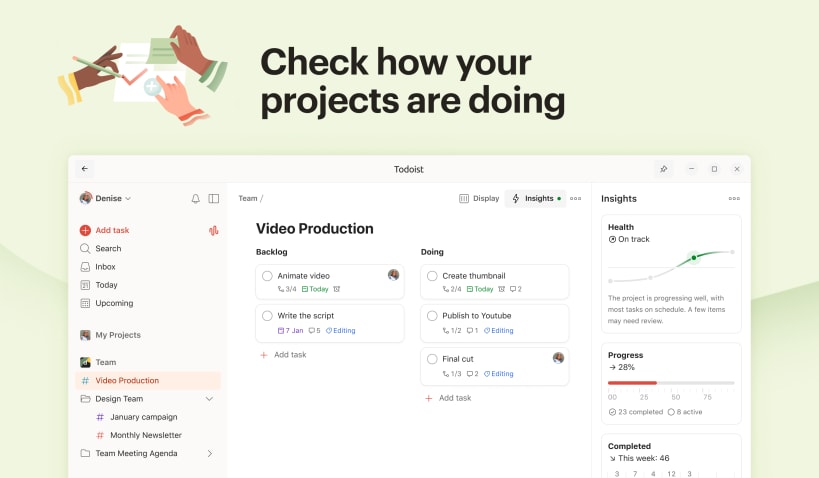This screenshot has height=478, width=819.
Task: Click 3/4 subtasks indicator on Animate video
Action: pos(287,289)
